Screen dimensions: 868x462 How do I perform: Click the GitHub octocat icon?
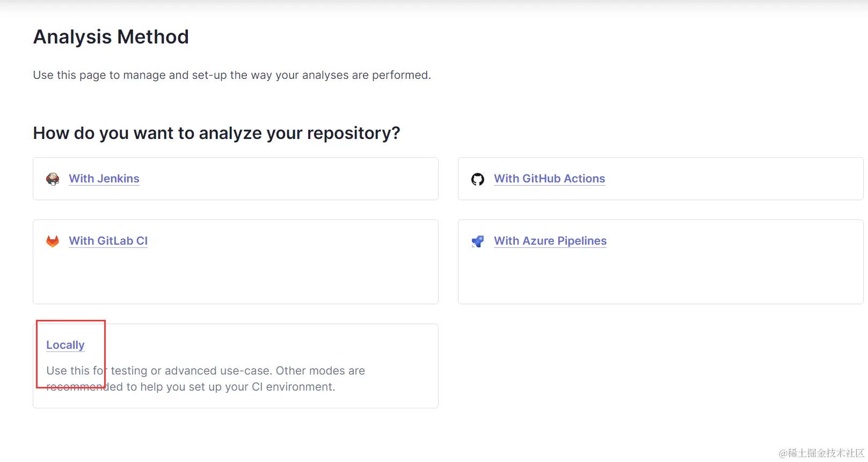478,179
